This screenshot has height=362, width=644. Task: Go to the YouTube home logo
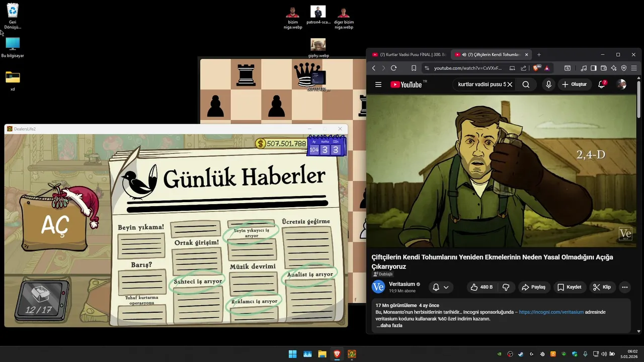coord(406,84)
